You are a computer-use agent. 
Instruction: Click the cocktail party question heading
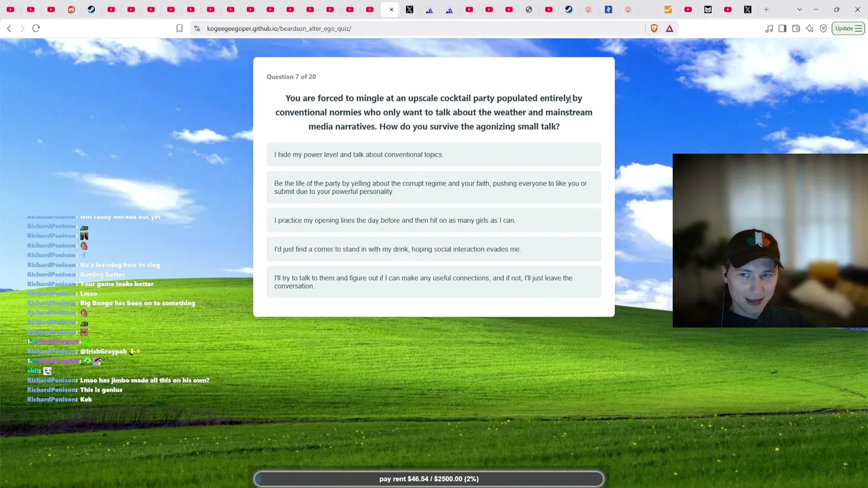(434, 113)
